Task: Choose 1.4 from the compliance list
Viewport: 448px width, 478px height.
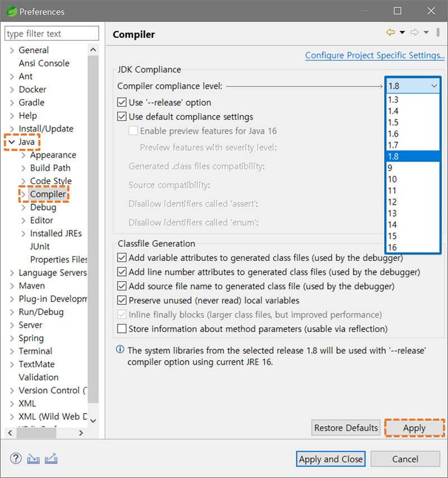Action: [x=413, y=111]
